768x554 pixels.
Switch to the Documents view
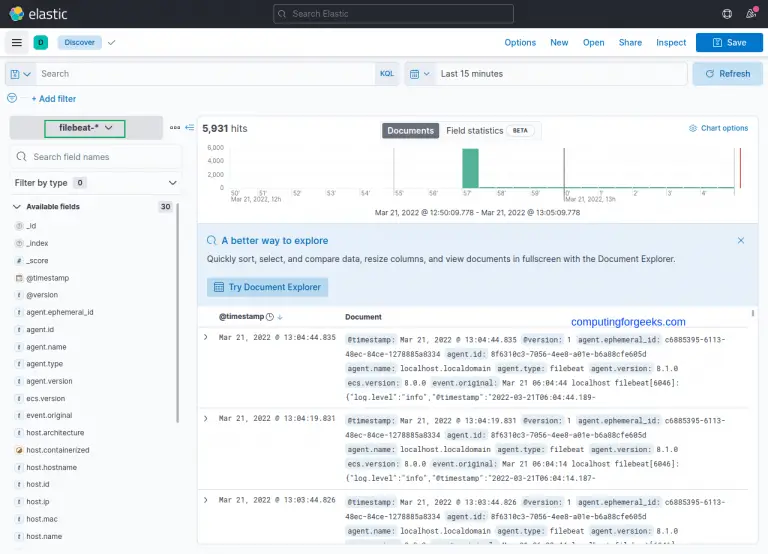[410, 131]
